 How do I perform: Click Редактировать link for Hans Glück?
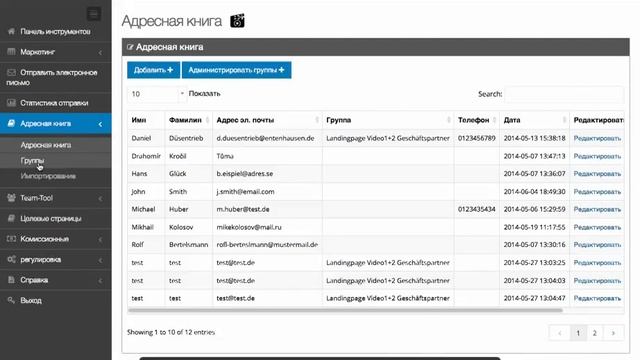(597, 174)
